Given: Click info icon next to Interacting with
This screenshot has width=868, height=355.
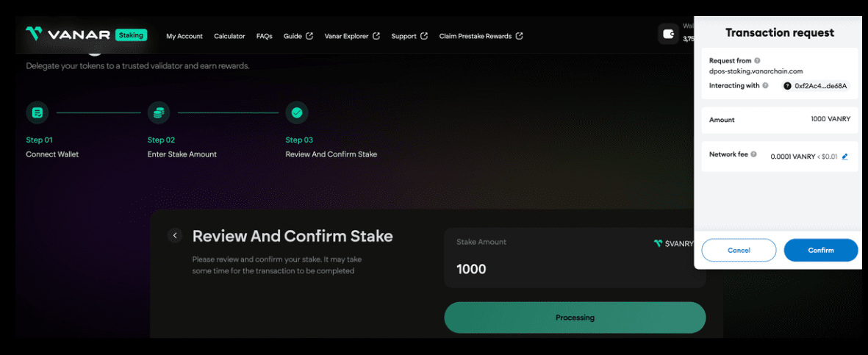Looking at the screenshot, I should pos(765,86).
